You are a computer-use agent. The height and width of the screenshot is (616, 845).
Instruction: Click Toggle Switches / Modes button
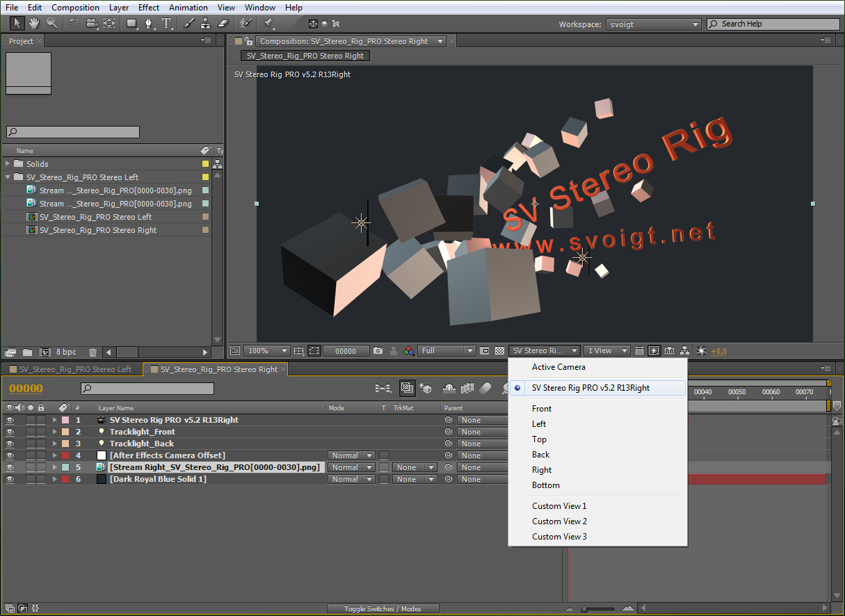click(383, 608)
